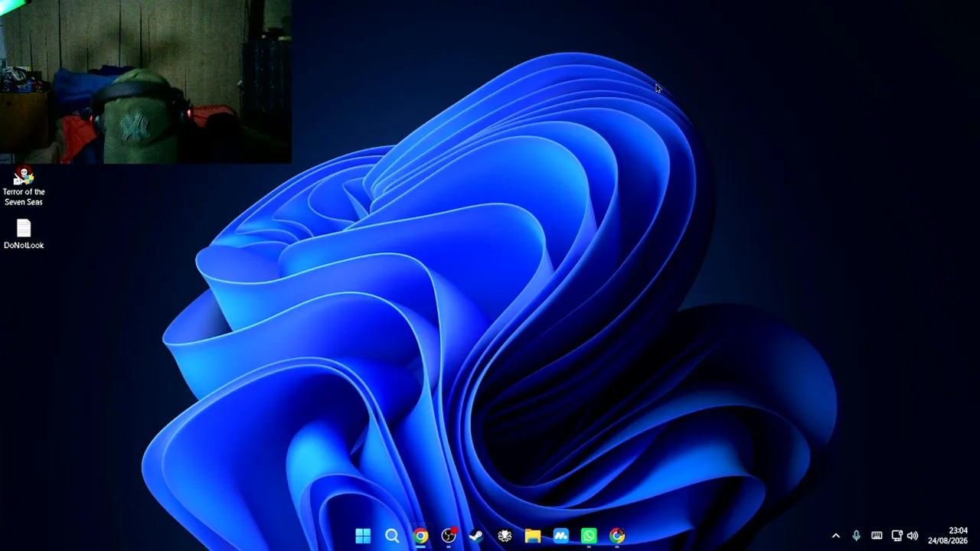Select the Terror of the Seven Seas shortcut
Viewport: 980px width, 551px height.
(24, 186)
